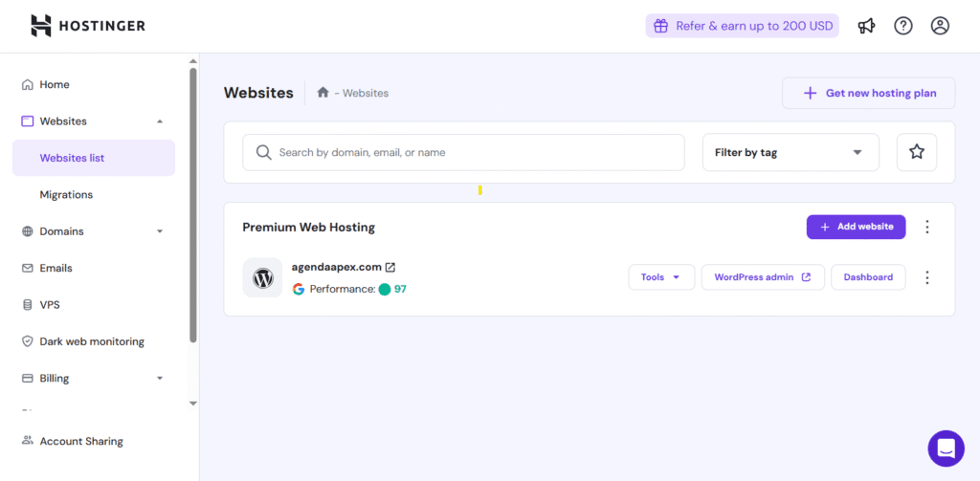This screenshot has width=980, height=481.
Task: Open the Filter by tag dropdown
Action: click(791, 152)
